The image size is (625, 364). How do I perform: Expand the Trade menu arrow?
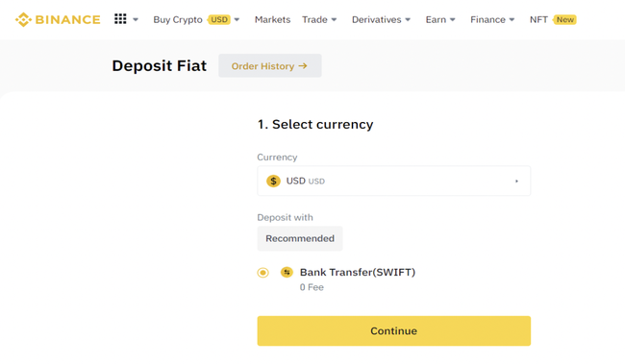[334, 19]
